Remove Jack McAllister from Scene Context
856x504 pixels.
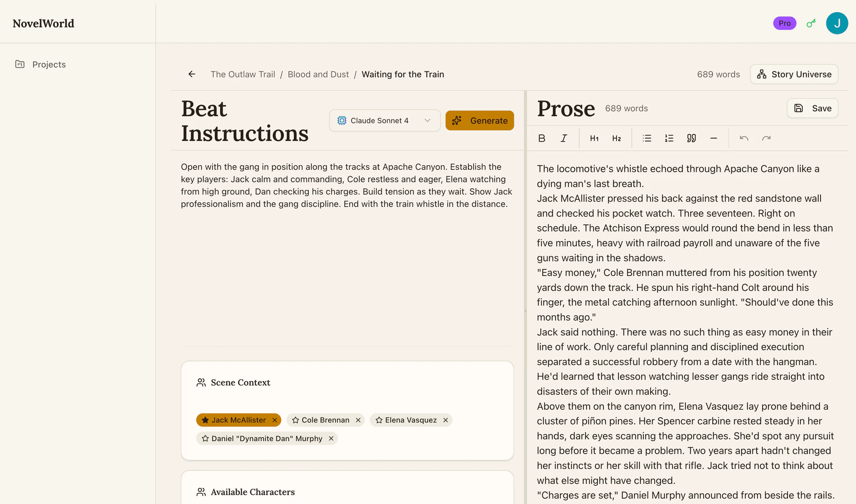(x=274, y=420)
